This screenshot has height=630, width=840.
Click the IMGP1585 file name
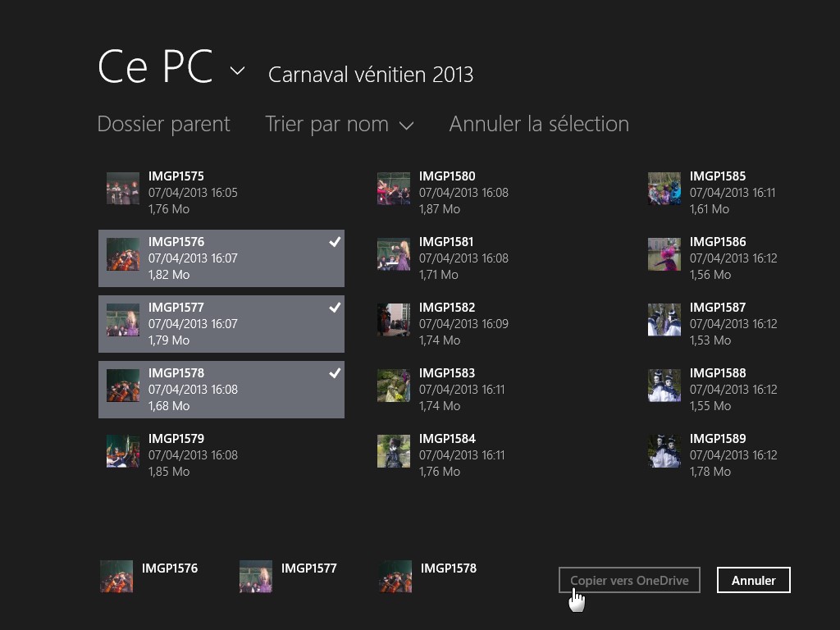(718, 176)
